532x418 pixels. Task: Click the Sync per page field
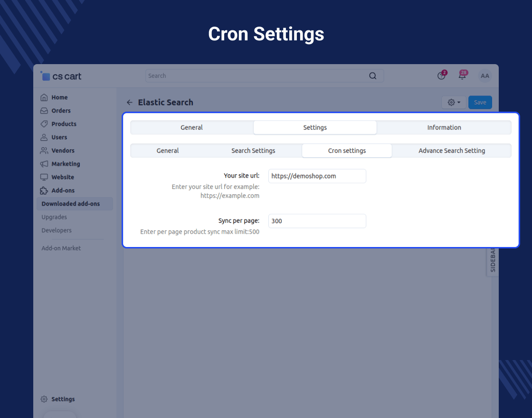[317, 221]
